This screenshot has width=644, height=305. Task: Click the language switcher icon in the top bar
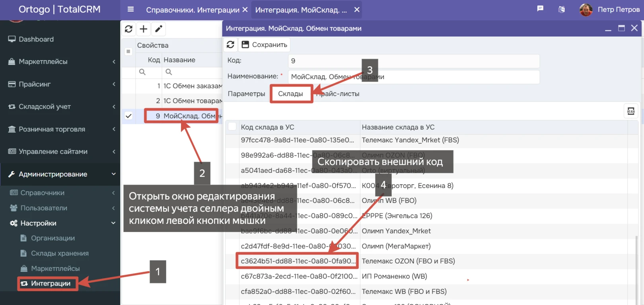click(562, 9)
